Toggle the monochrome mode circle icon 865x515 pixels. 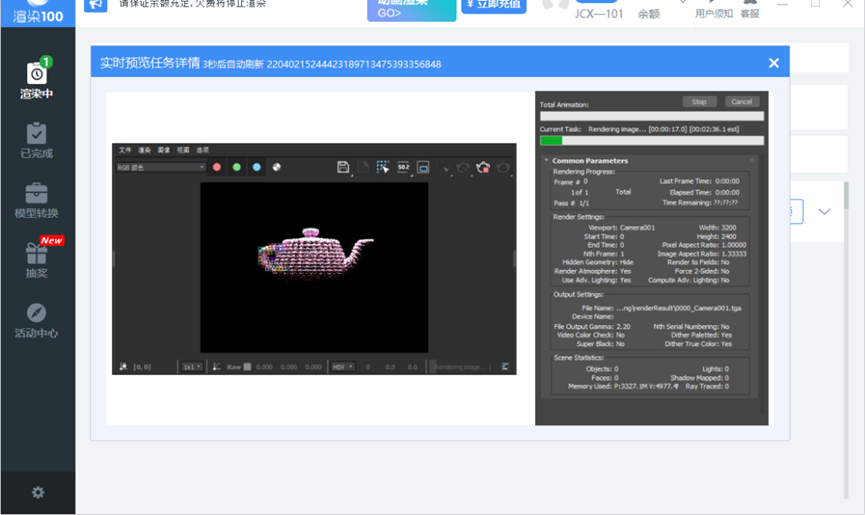coord(276,167)
